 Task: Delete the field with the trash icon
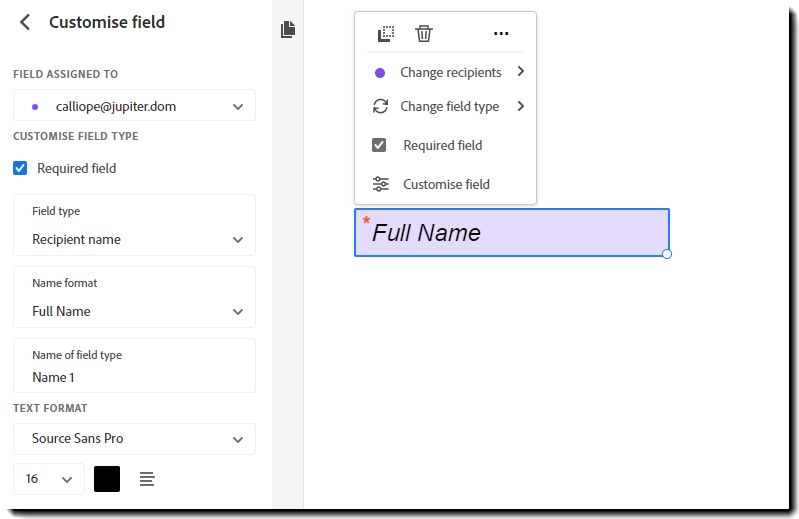pos(423,34)
